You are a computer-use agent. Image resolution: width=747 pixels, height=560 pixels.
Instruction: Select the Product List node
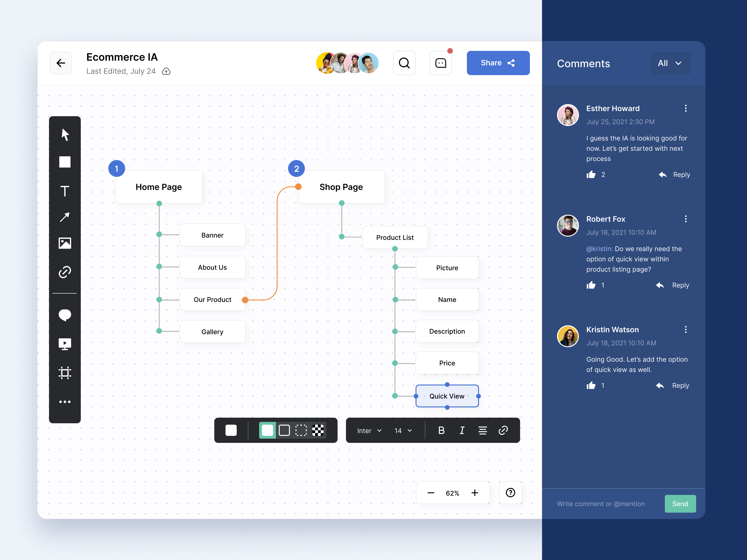(x=395, y=237)
